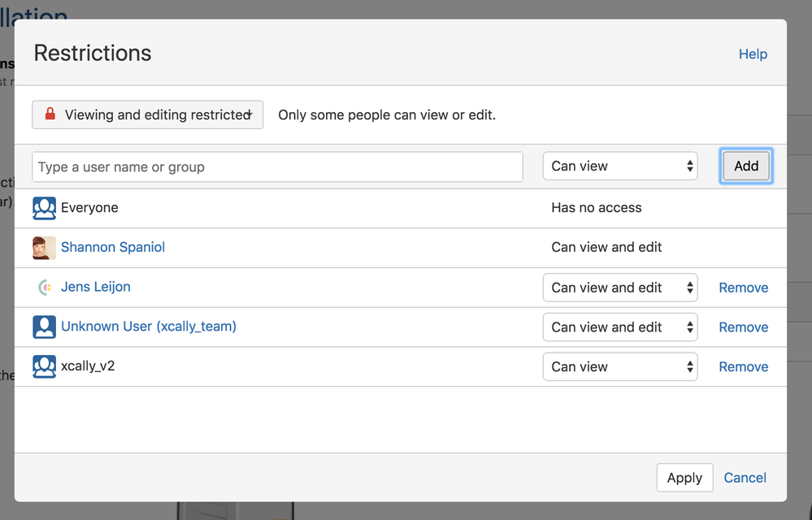Change Unknown User's permission dropdown
This screenshot has height=520, width=812.
620,327
